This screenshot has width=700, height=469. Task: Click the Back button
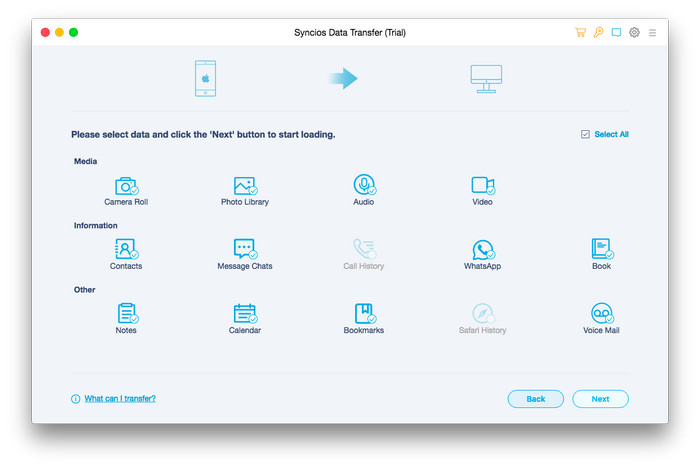click(x=536, y=399)
